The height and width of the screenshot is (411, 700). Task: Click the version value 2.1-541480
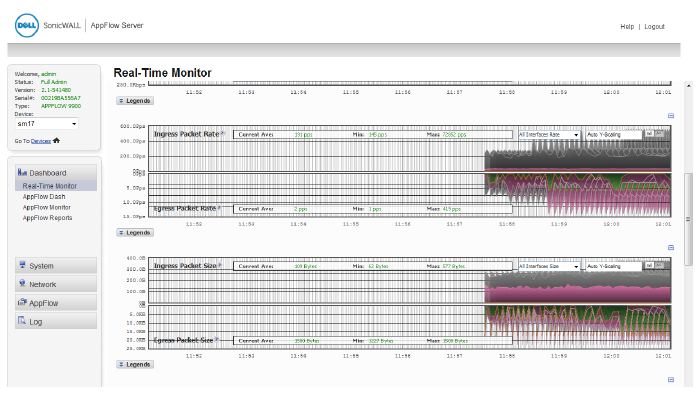(56, 90)
